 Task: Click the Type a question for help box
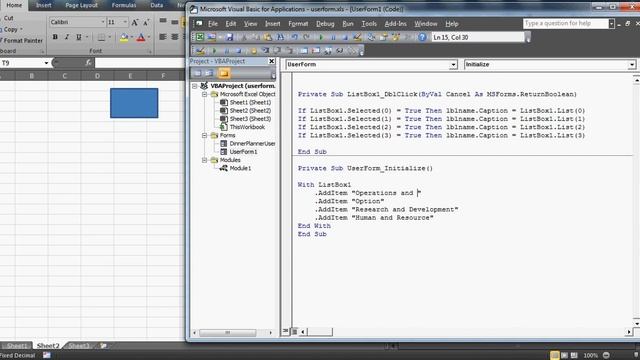point(566,24)
